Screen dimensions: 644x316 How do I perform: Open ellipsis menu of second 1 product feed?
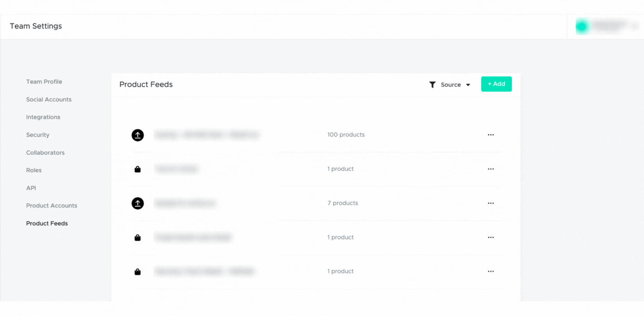491,237
